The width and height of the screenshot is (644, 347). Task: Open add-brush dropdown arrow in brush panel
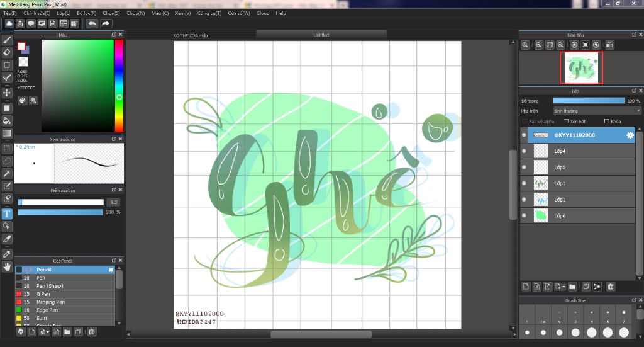point(48,332)
